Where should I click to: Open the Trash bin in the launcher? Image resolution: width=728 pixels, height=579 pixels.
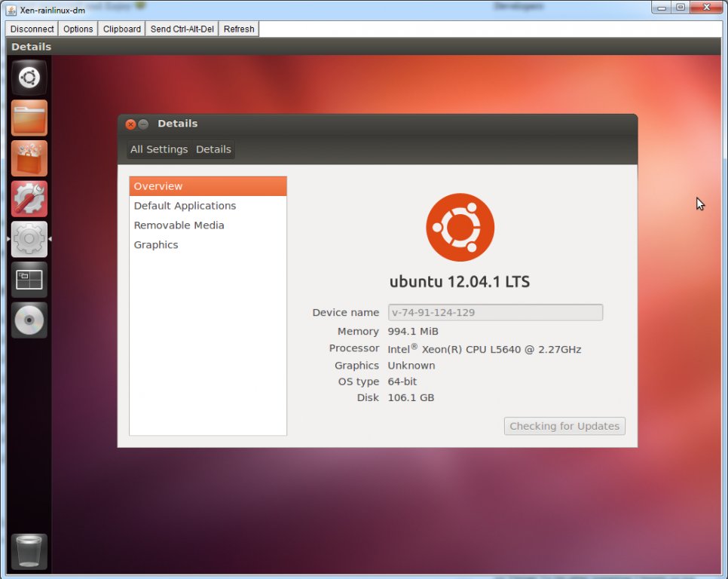(29, 552)
